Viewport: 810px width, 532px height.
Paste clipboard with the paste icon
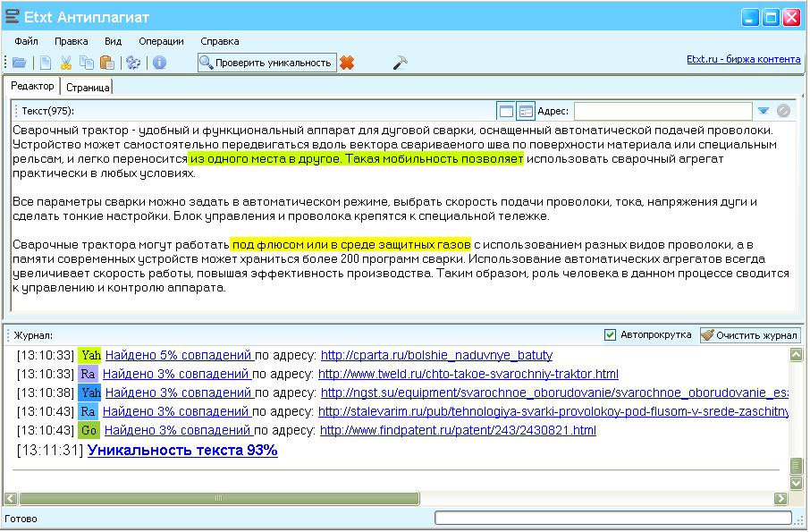107,63
